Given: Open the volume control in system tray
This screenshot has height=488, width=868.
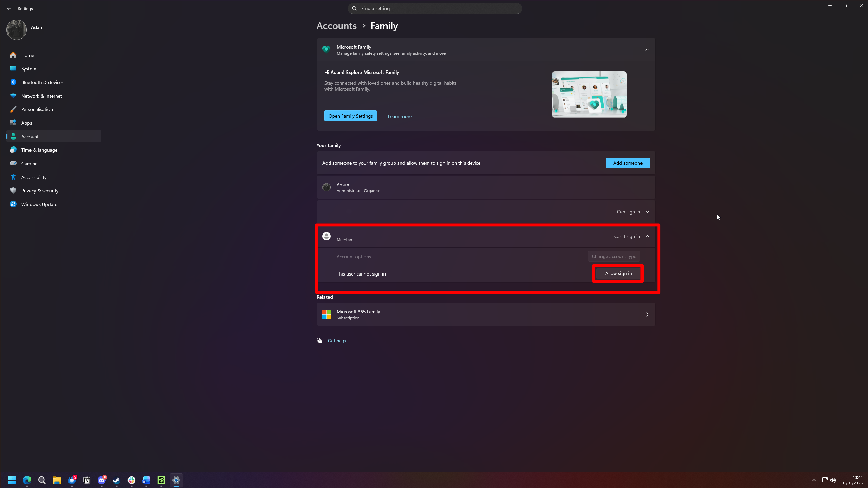Looking at the screenshot, I should click(x=833, y=480).
